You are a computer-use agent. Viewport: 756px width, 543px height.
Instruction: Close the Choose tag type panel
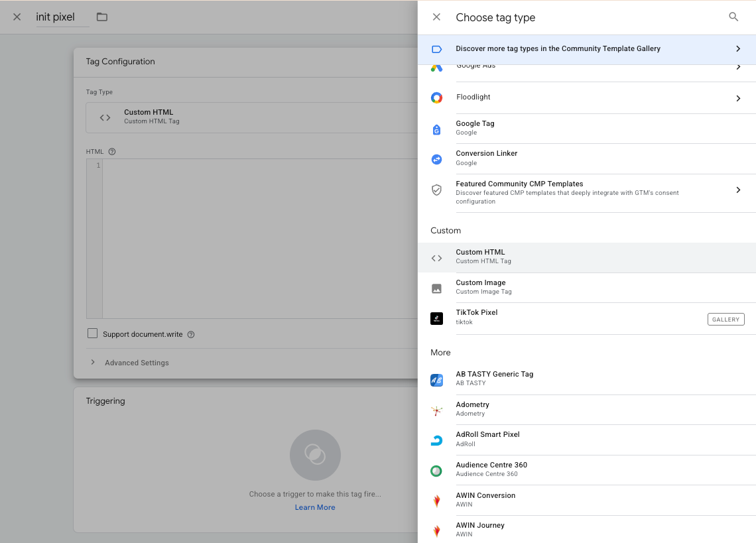point(436,17)
